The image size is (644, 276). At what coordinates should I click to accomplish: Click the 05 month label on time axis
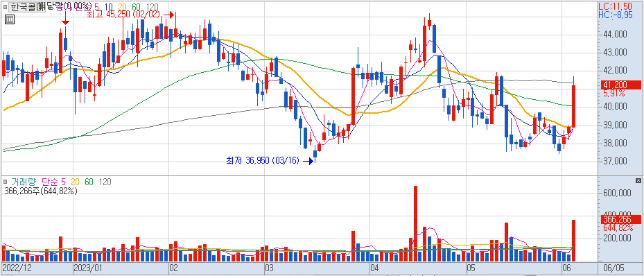pyautogui.click(x=471, y=268)
